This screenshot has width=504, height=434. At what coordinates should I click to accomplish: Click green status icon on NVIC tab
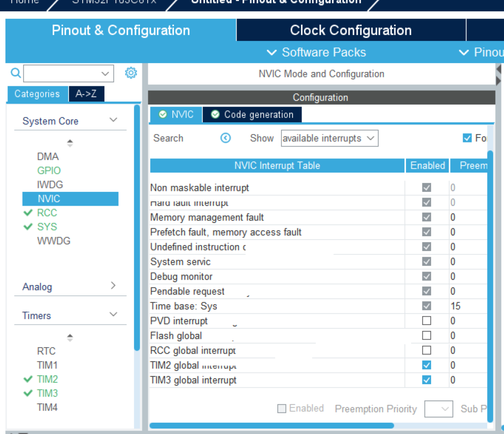(163, 114)
